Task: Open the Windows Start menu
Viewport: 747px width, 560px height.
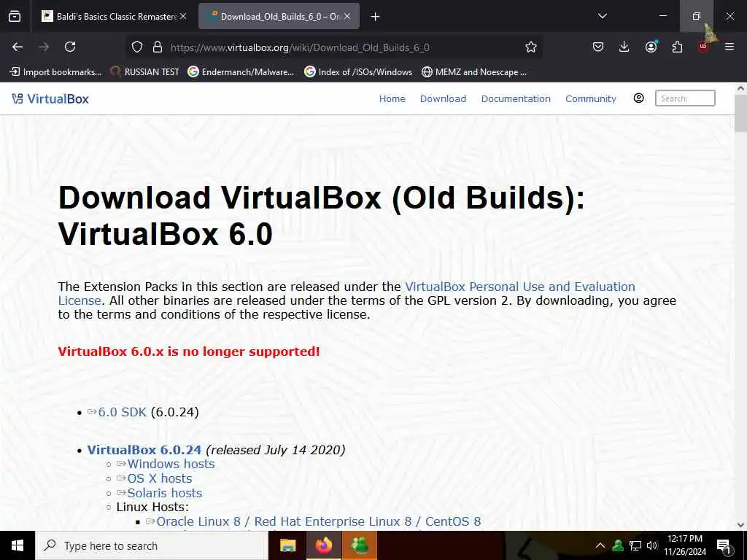Action: (18, 545)
